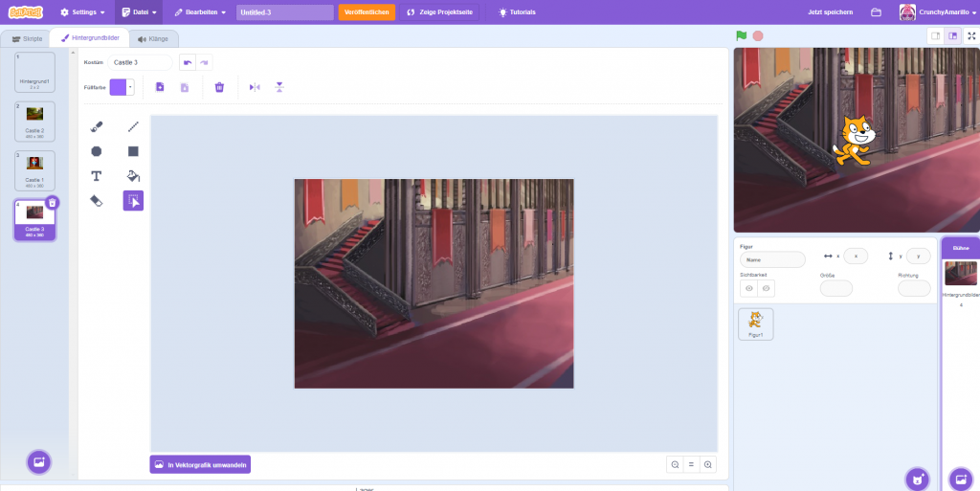
Task: Flip costume vertically
Action: pos(279,87)
